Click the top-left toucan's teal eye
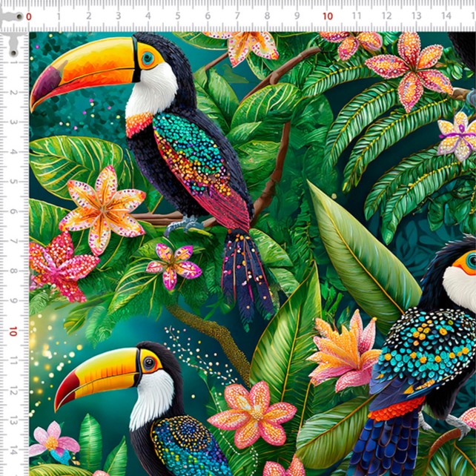 coord(148,57)
